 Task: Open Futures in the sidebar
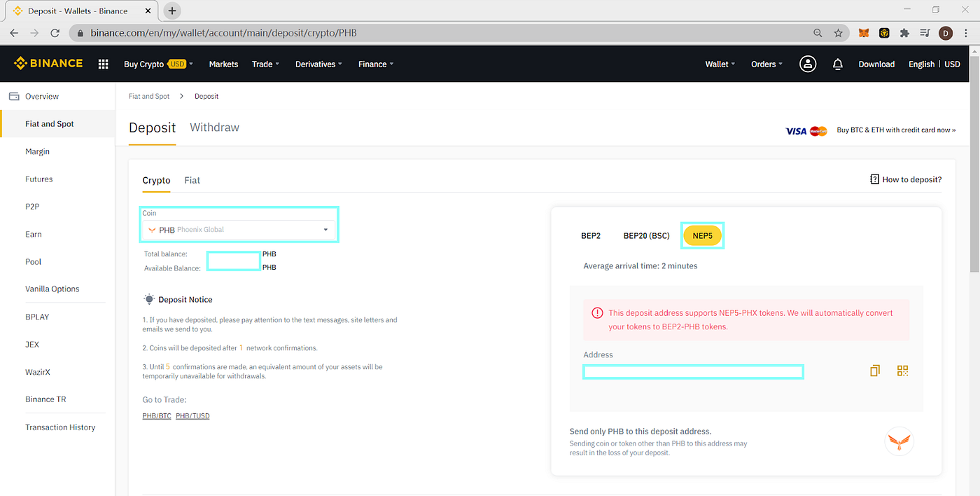click(x=38, y=179)
